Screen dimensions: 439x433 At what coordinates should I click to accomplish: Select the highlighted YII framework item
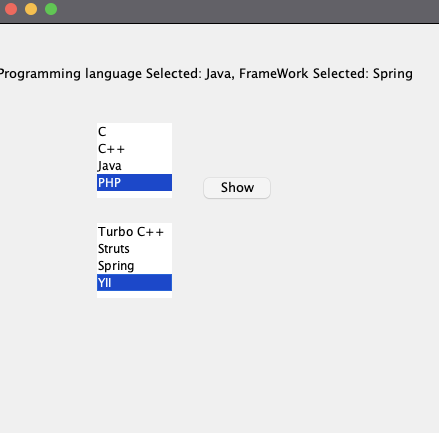tap(134, 282)
